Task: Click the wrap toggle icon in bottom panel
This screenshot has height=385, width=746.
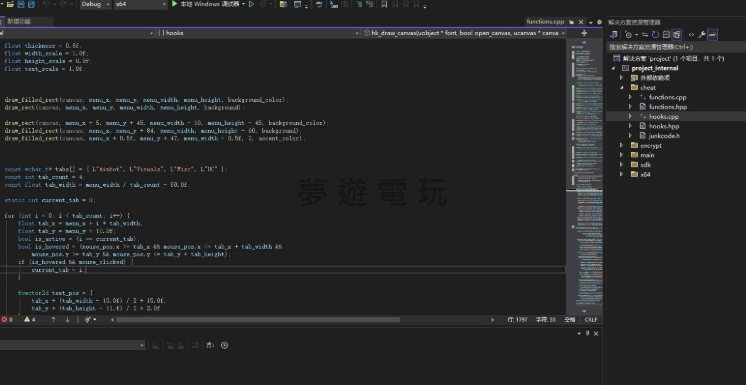Action: tap(210, 346)
